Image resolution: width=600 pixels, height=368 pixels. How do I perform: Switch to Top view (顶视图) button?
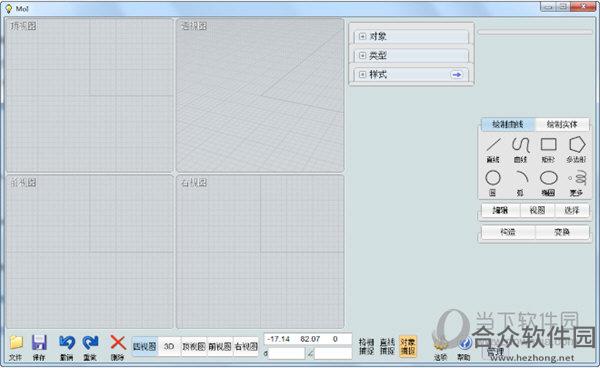pyautogui.click(x=194, y=347)
